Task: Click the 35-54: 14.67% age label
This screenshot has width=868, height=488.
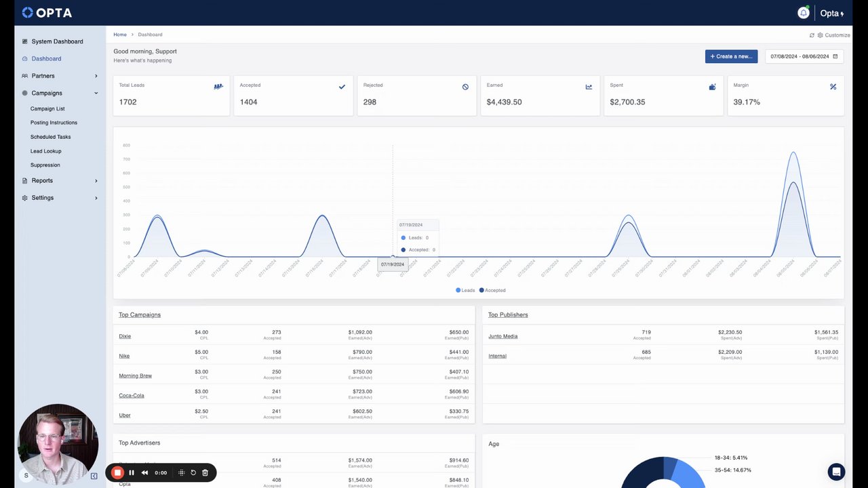Action: coord(733,470)
